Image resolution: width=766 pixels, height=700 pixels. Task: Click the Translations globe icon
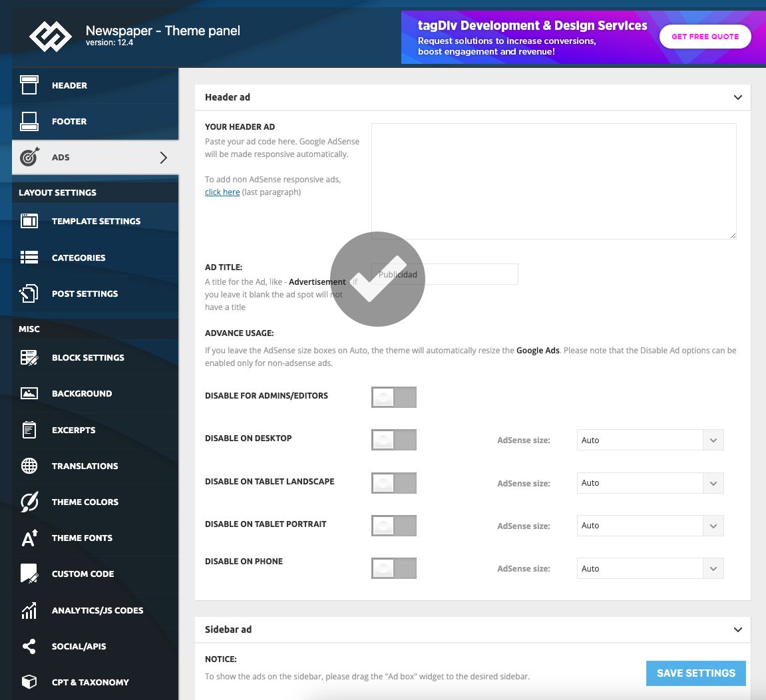click(x=29, y=466)
